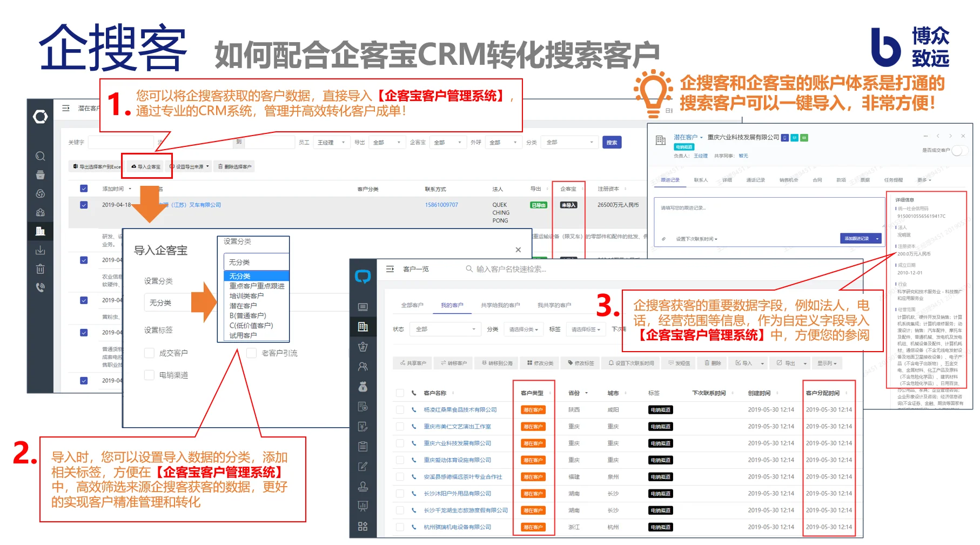Click the CRM chat-bubble logo icon
Image resolution: width=980 pixels, height=545 pixels.
[x=363, y=277]
